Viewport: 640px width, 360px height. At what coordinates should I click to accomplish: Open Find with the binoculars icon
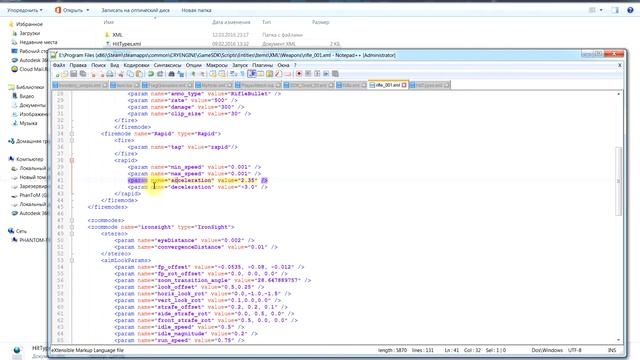[x=171, y=74]
